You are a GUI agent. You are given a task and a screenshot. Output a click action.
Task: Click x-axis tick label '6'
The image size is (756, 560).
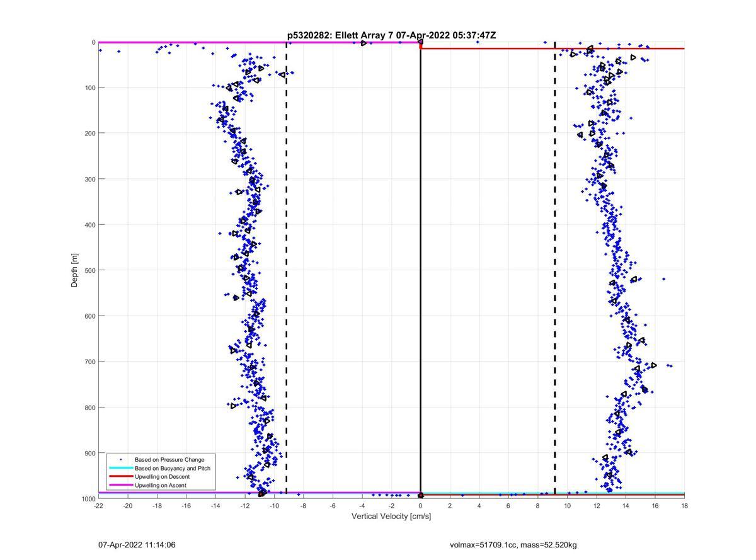pos(508,505)
